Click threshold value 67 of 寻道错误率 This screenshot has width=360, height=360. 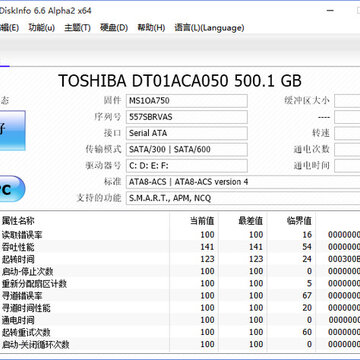(x=307, y=296)
